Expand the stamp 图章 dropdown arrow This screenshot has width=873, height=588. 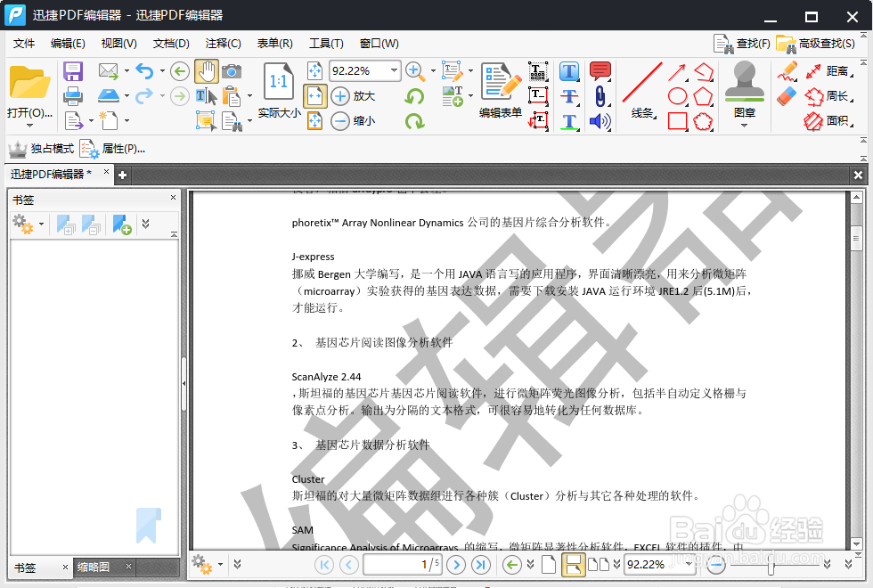click(x=745, y=126)
